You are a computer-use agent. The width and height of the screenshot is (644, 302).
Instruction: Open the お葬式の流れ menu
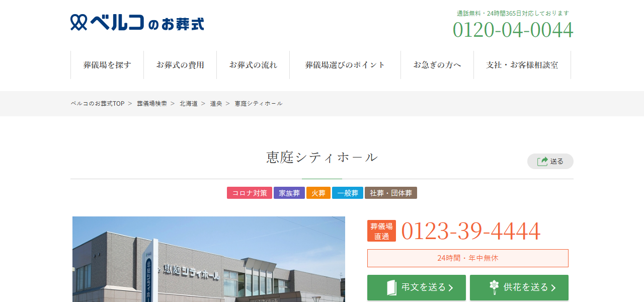pyautogui.click(x=253, y=65)
